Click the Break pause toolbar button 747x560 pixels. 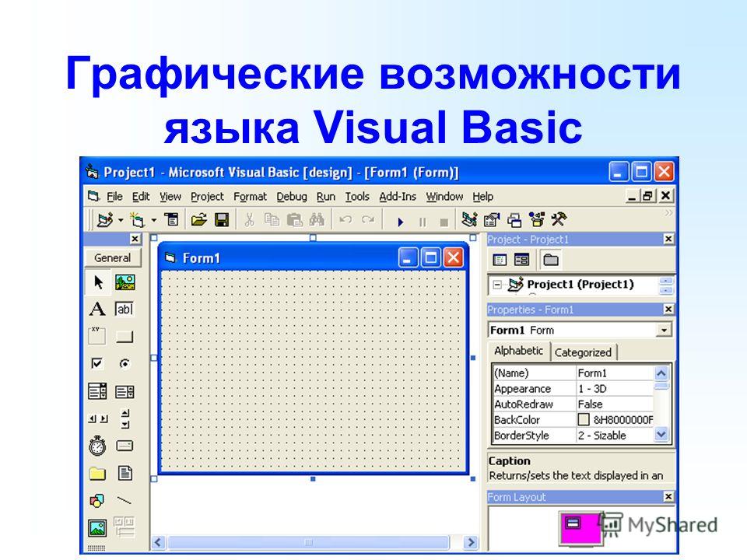coord(422,222)
